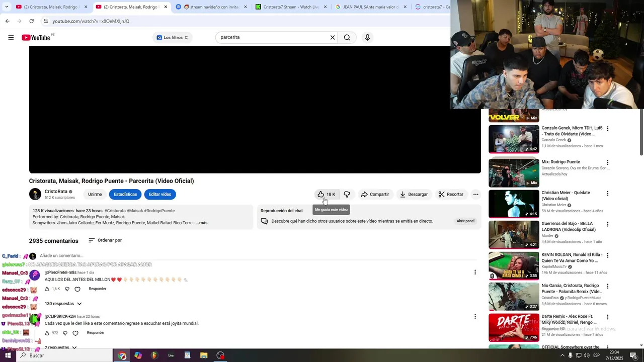Like the video with thumbs up 18 K
Screen dimensions: 644x362
click(x=326, y=195)
